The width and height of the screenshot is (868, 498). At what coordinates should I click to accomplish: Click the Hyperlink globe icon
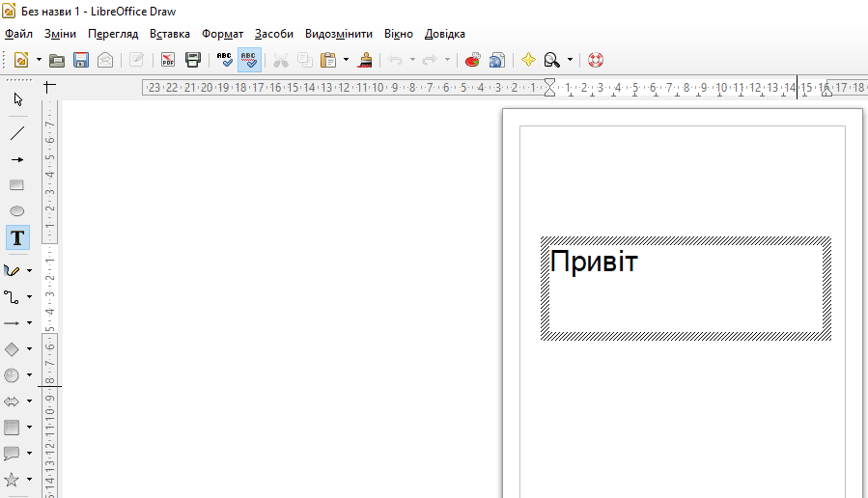coord(497,60)
